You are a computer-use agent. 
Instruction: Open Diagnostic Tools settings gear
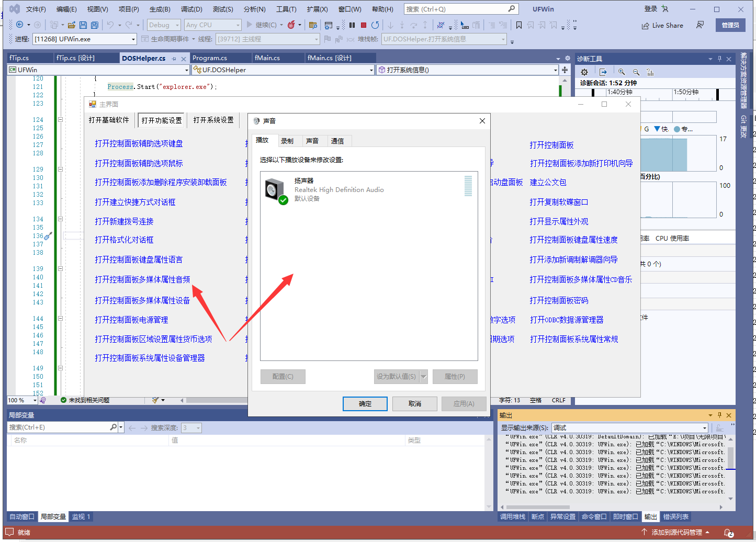[584, 72]
